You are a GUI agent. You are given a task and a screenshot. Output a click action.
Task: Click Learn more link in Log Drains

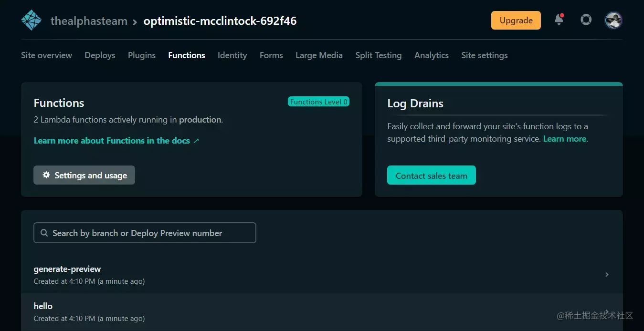pos(566,139)
